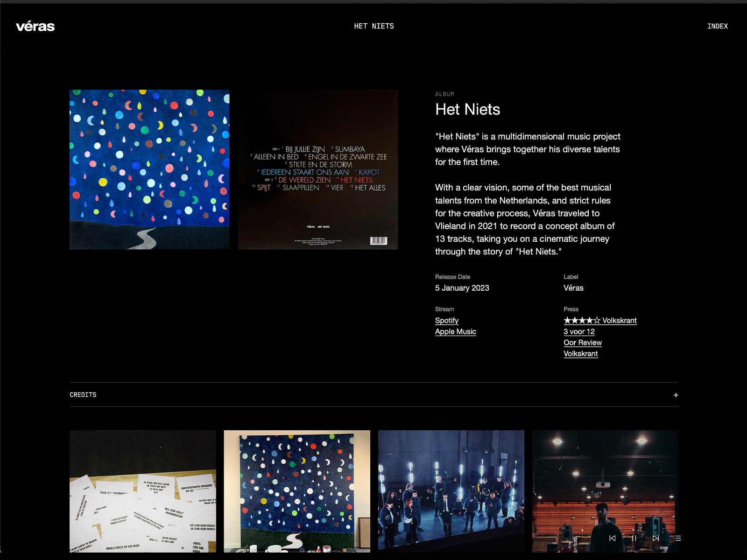Pause the music player
This screenshot has height=560, width=747.
(634, 538)
